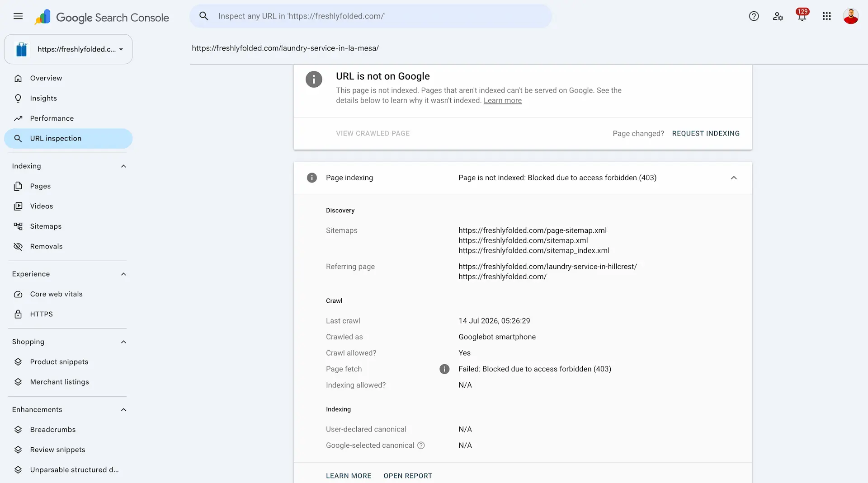
Task: Open the Help question mark icon
Action: click(x=754, y=16)
